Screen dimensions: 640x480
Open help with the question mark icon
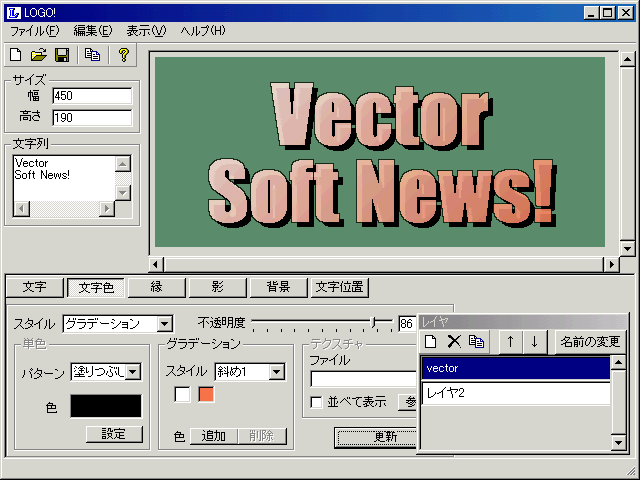(123, 55)
